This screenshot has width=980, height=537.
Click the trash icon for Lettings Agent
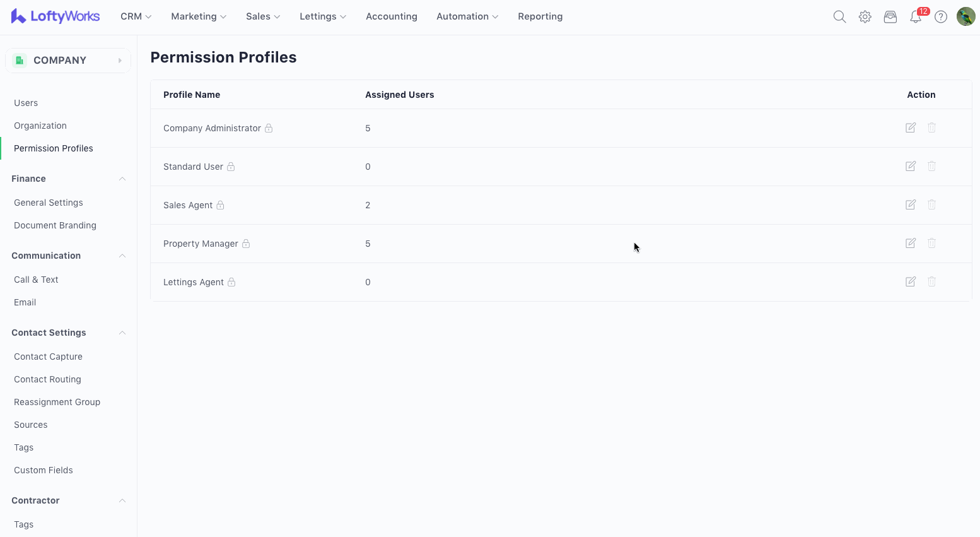pyautogui.click(x=931, y=282)
